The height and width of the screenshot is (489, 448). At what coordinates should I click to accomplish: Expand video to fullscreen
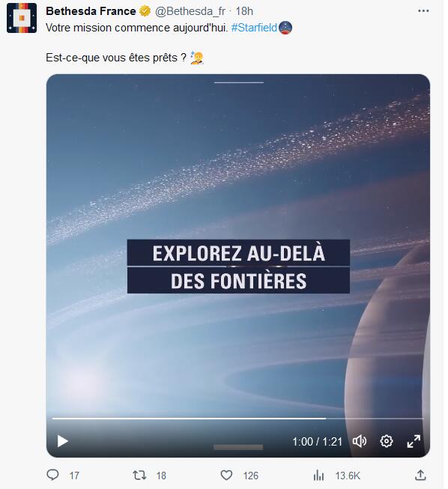tap(414, 441)
